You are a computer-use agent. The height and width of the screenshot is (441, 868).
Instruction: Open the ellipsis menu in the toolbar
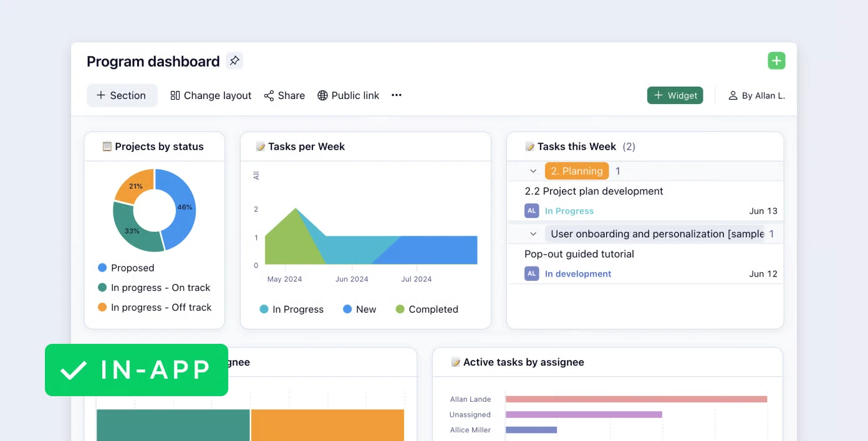tap(397, 95)
